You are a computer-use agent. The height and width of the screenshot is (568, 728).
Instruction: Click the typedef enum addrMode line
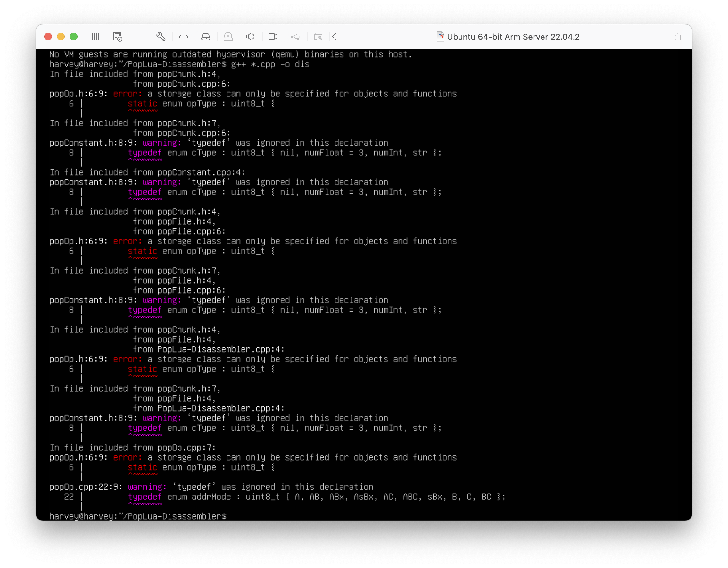point(317,497)
